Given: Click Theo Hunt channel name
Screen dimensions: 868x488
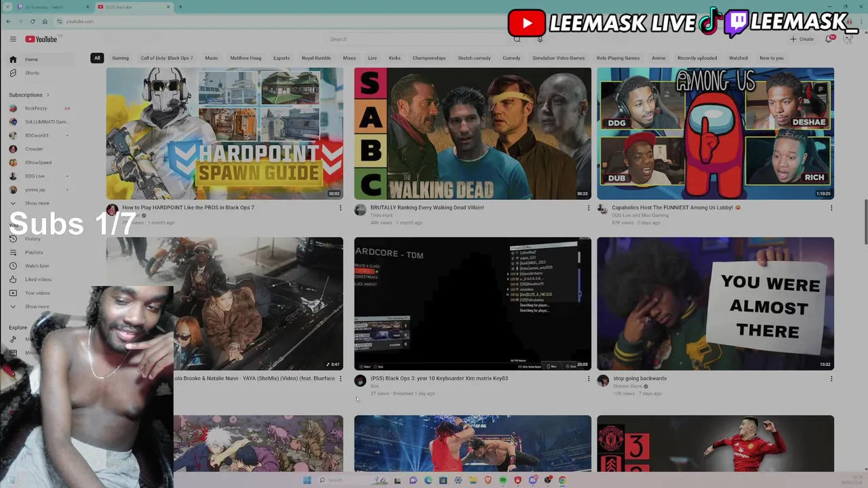Looking at the screenshot, I should point(381,216).
